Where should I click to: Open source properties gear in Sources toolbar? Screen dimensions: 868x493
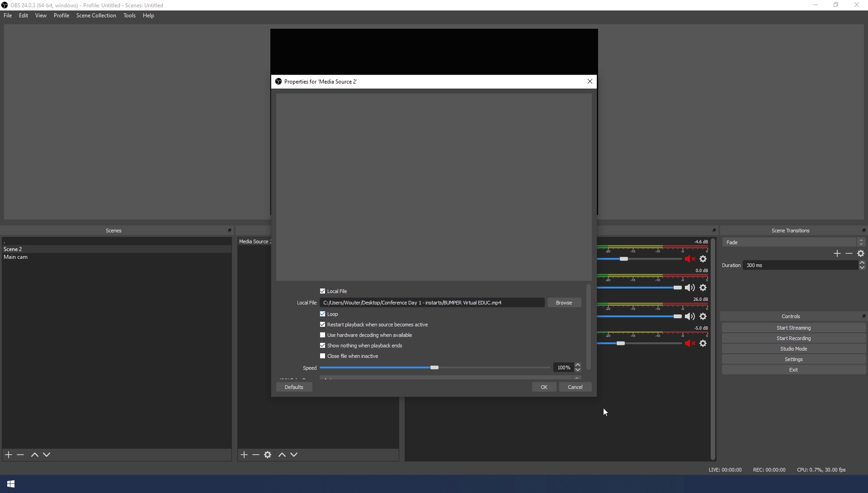(268, 455)
